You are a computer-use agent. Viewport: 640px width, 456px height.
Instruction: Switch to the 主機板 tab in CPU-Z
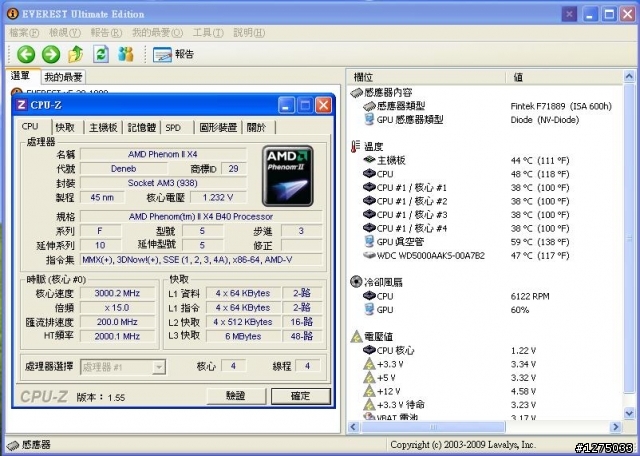[103, 127]
